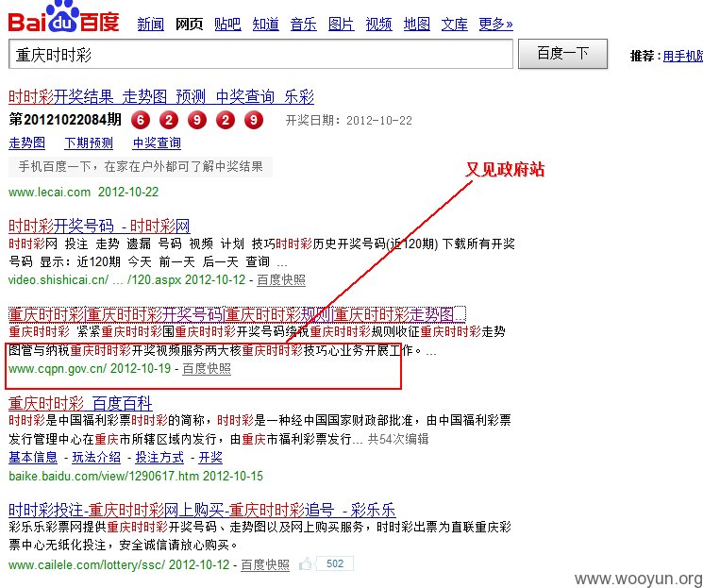Screen dimensions: 703x588
Task: Click the 百度一下 search button
Action: click(563, 54)
